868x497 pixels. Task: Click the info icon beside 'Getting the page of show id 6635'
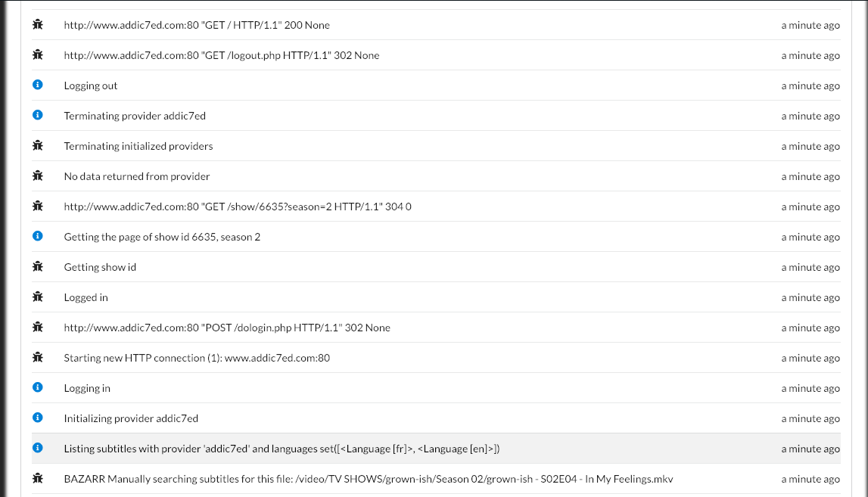point(37,236)
